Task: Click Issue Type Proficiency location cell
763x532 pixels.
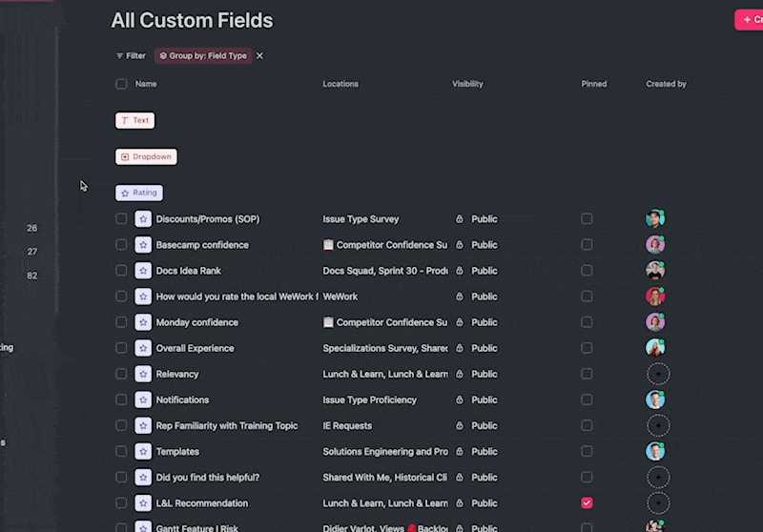Action: (x=370, y=399)
